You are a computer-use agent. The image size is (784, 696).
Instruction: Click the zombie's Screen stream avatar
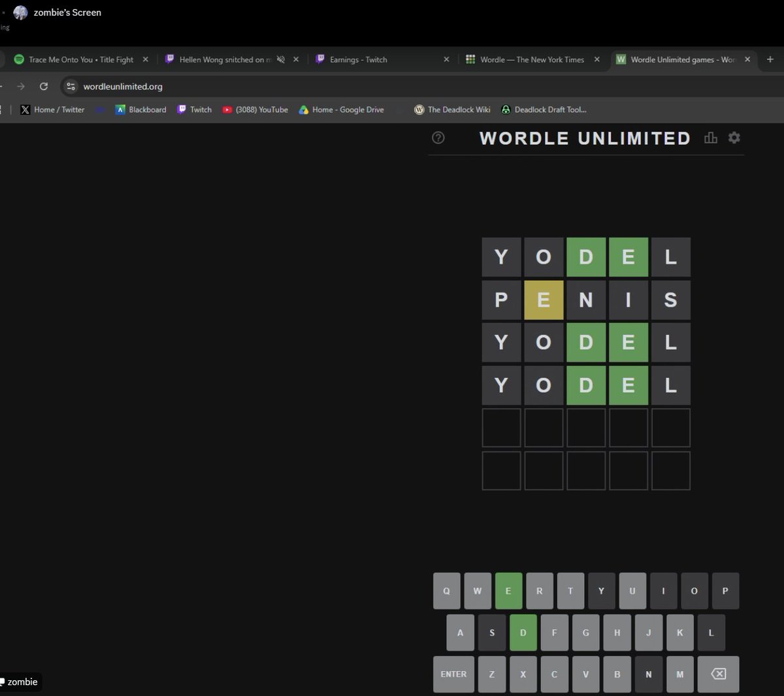point(20,12)
